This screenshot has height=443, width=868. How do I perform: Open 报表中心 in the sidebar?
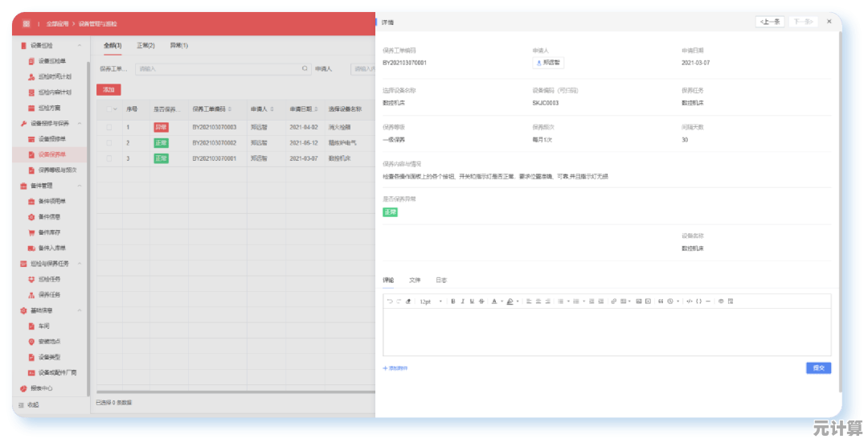pyautogui.click(x=42, y=388)
